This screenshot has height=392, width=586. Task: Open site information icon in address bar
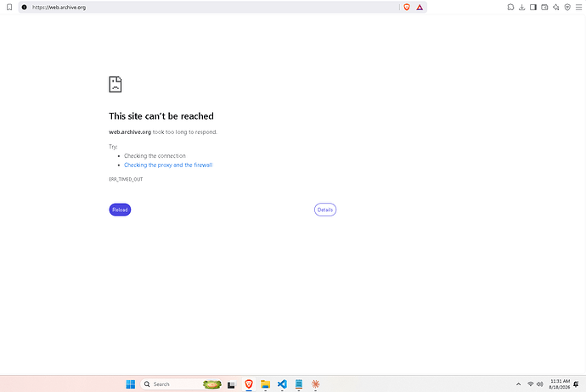click(25, 7)
